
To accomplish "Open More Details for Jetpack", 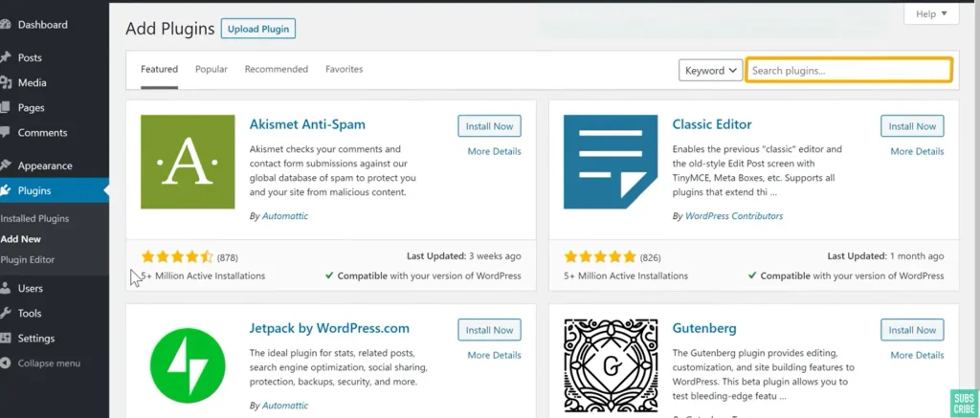I will tap(495, 355).
